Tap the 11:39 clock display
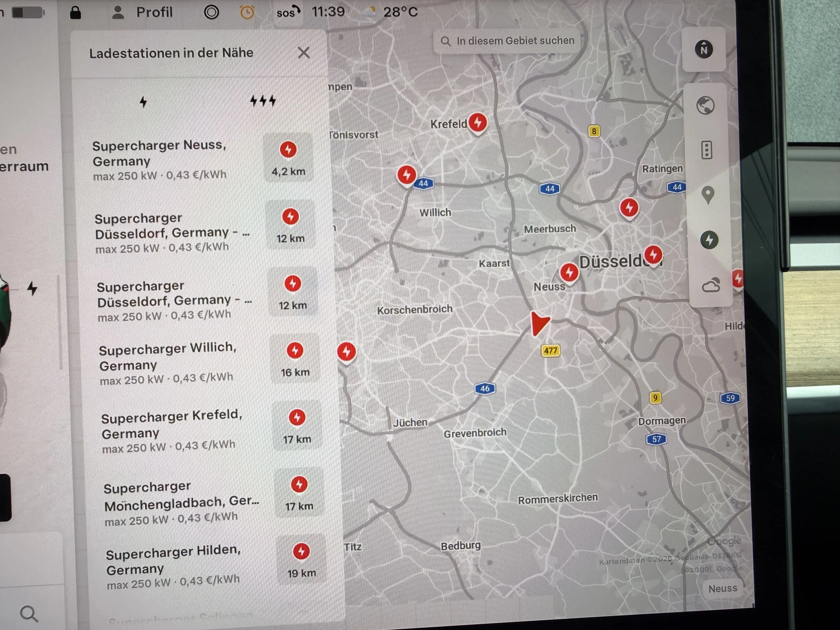 (328, 12)
